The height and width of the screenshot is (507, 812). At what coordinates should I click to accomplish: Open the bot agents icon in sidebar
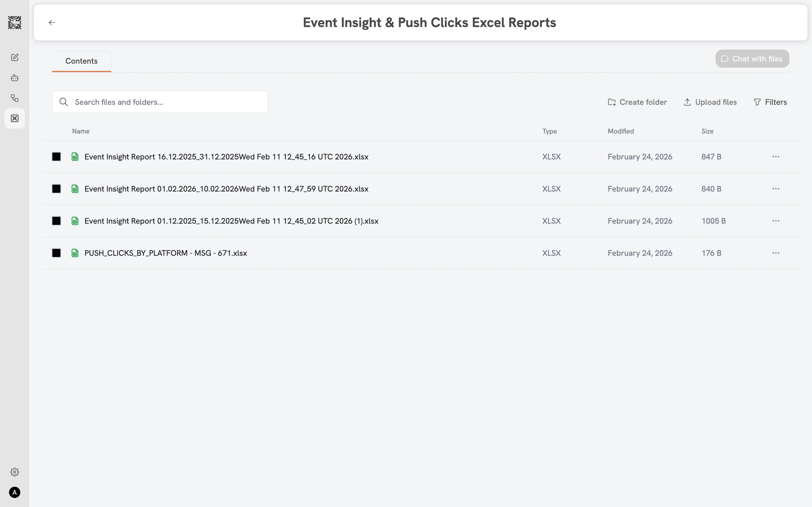click(x=14, y=78)
